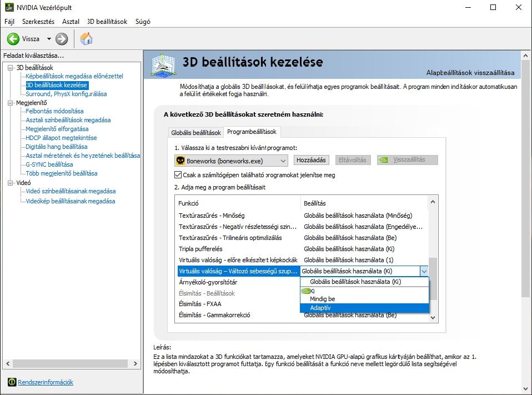Open Videókép beállításainak megadása
The height and width of the screenshot is (395, 532).
point(70,201)
